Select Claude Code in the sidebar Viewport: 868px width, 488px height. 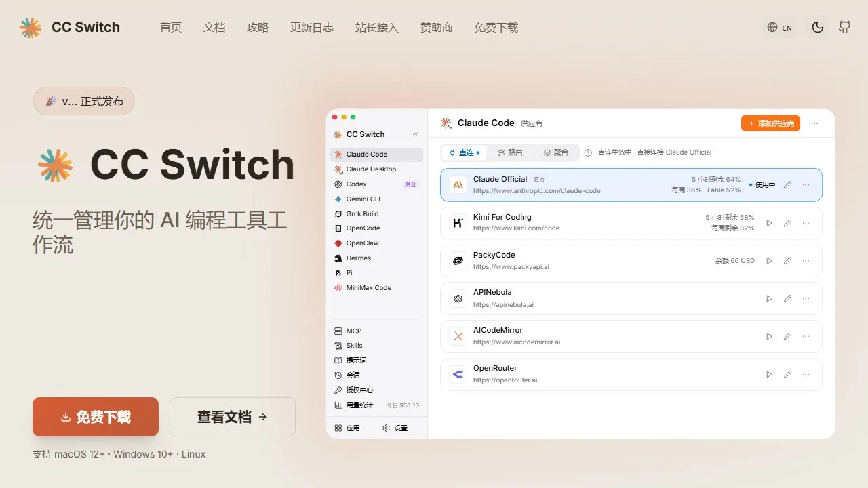[x=377, y=155]
